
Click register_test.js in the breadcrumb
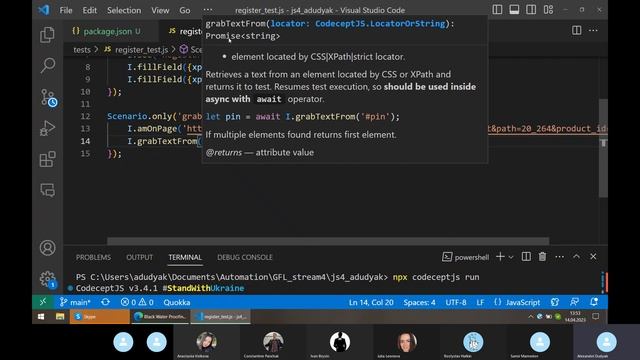tap(141, 50)
